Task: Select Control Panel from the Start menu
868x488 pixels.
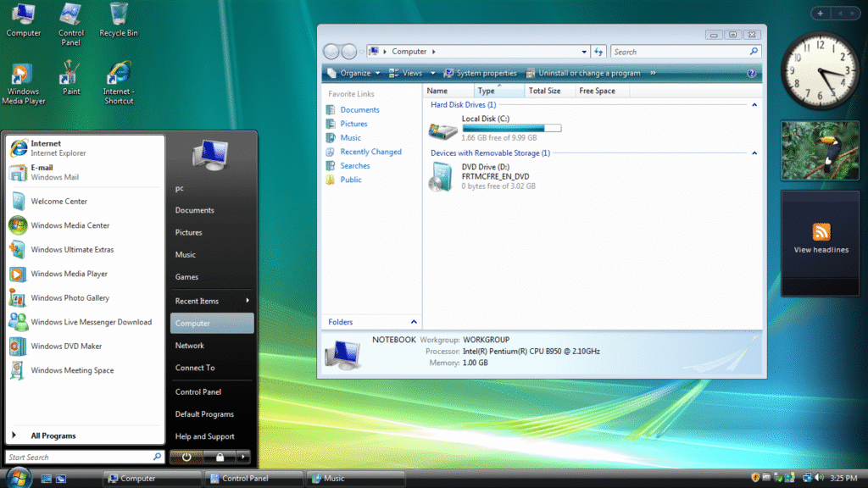Action: 198,392
